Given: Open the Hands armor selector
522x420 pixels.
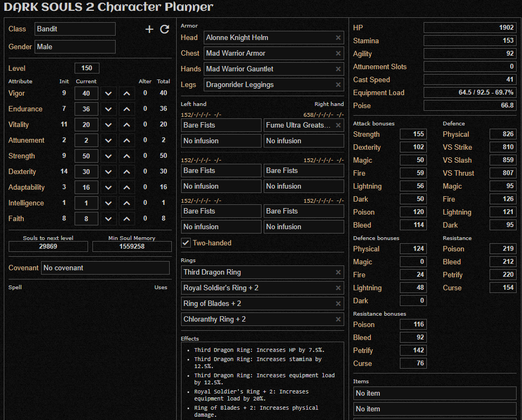Looking at the screenshot, I should 273,69.
